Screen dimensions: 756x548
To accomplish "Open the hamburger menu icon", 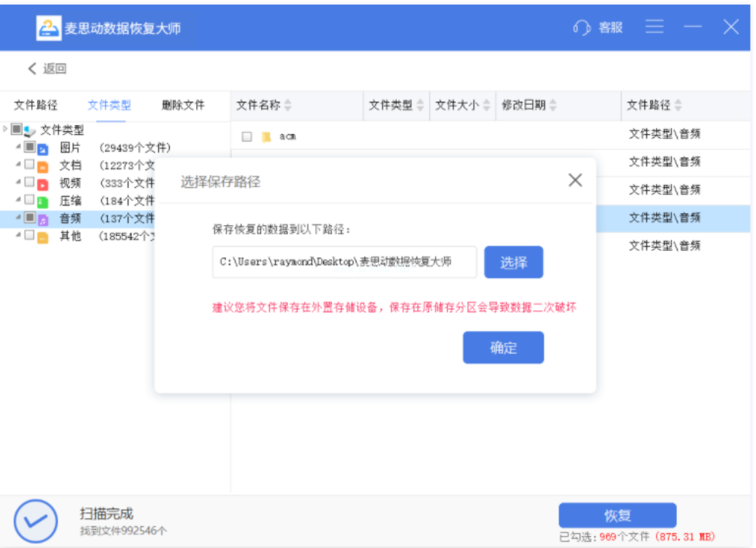I will tap(654, 27).
